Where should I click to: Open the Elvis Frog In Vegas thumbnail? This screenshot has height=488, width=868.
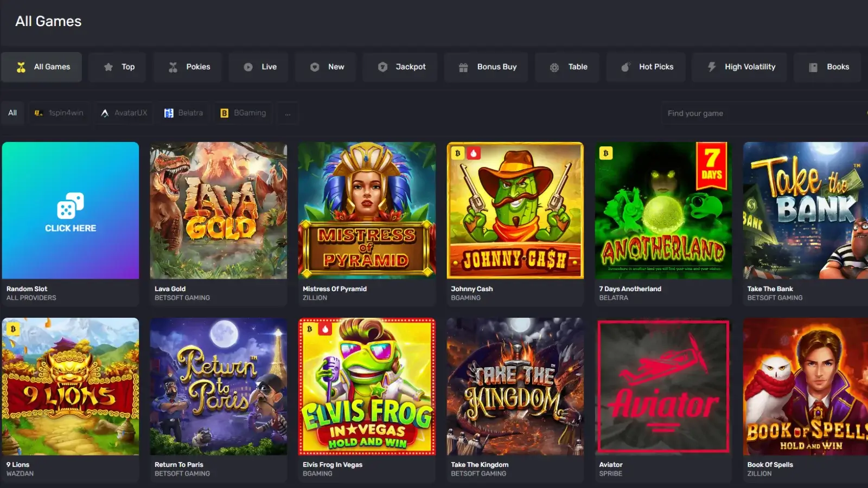pyautogui.click(x=367, y=386)
